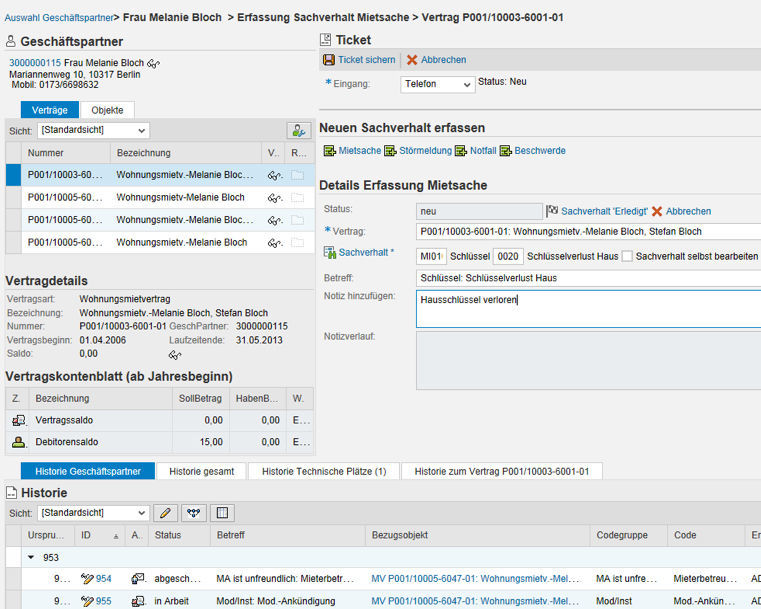Collapse tree node 953 in Historie
This screenshot has height=609, width=761.
[x=31, y=558]
